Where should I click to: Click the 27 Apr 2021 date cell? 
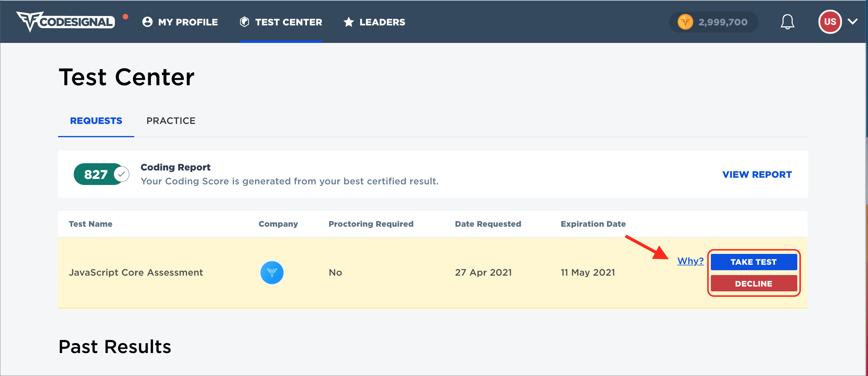click(x=483, y=272)
